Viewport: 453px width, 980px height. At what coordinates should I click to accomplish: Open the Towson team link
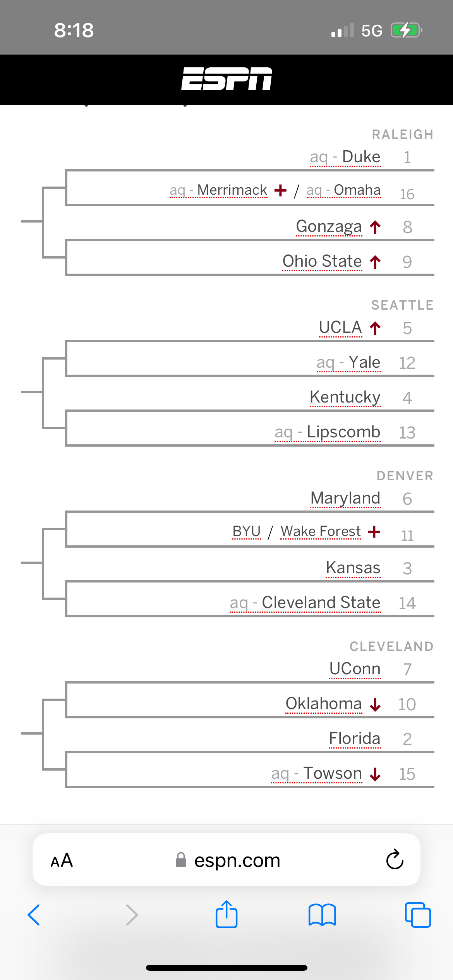[x=333, y=773]
